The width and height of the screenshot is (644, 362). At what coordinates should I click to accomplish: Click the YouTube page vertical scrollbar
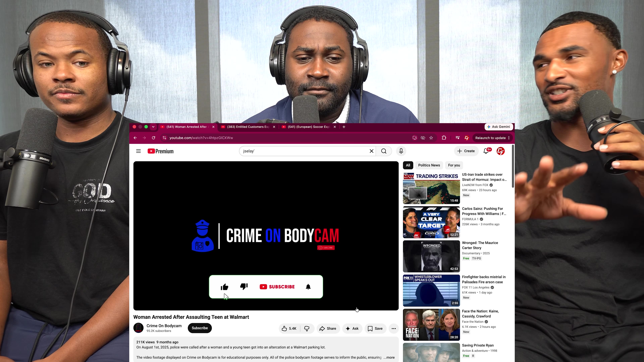pos(513,166)
